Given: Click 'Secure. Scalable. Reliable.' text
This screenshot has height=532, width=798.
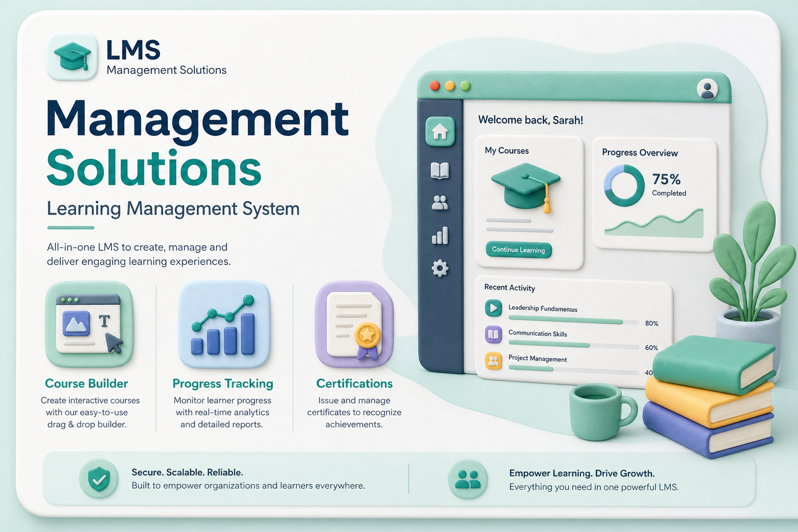Looking at the screenshot, I should point(187,472).
